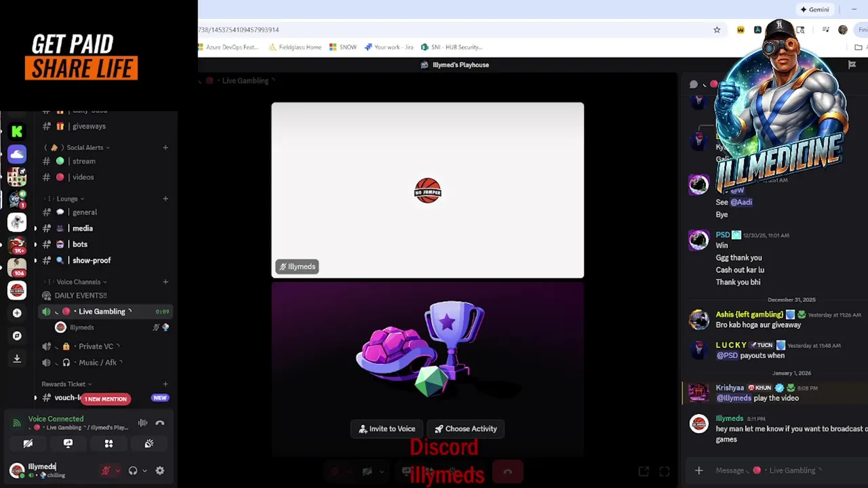This screenshot has width=868, height=488.
Task: Open User Settings gear
Action: click(160, 470)
